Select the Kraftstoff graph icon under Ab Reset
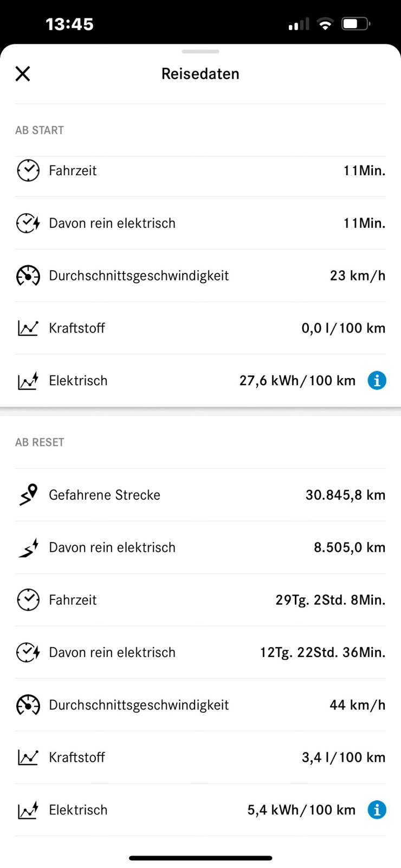 (x=28, y=757)
